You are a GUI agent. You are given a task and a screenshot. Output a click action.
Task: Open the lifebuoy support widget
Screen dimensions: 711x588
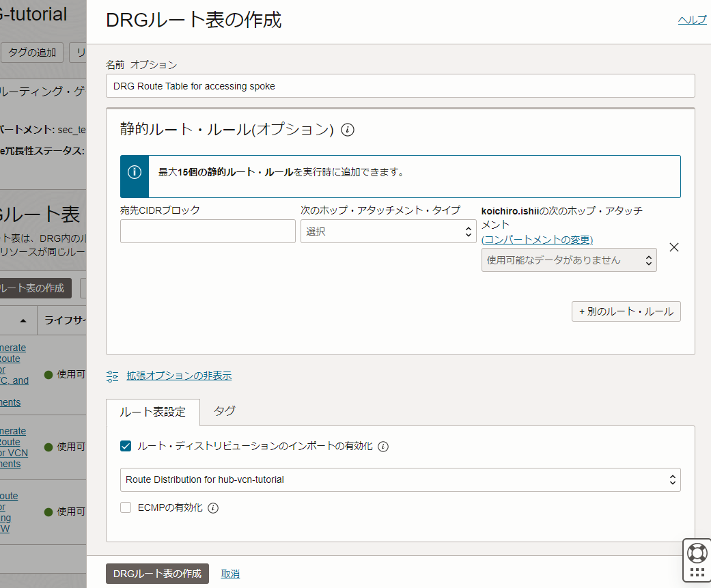click(x=696, y=553)
